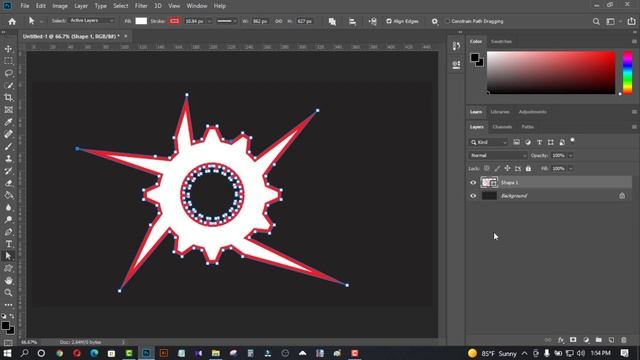This screenshot has height=360, width=640.
Task: Create a new group folder icon
Action: pos(598,340)
